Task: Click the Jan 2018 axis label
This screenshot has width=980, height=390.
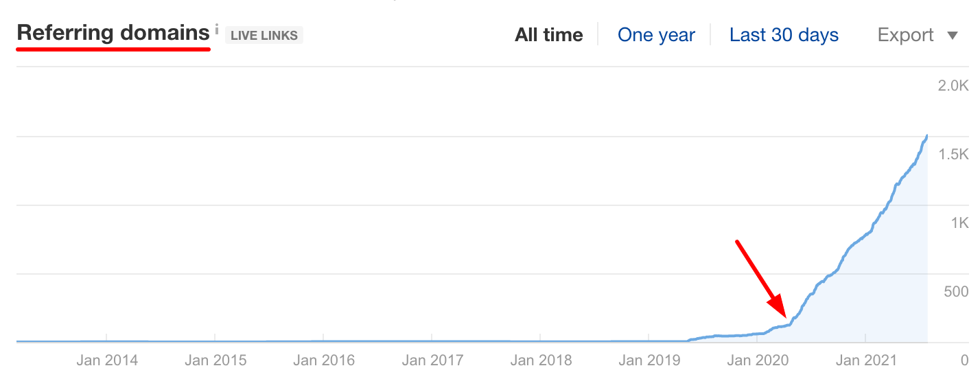Action: (541, 360)
